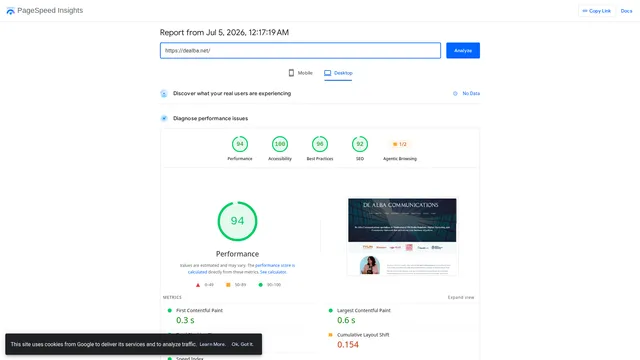Open the Docs link
The height and width of the screenshot is (360, 640).
[x=626, y=11]
